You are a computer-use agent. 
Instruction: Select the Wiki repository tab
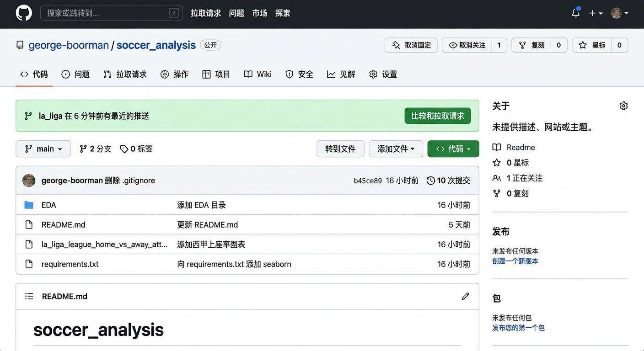[x=258, y=74]
